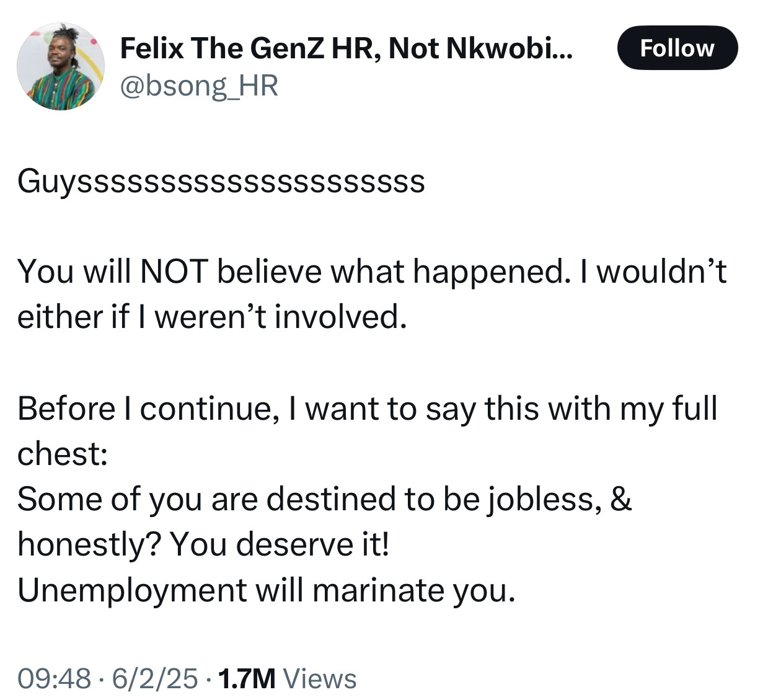The width and height of the screenshot is (768, 700).
Task: Open Felix's profile picture avatar
Action: (61, 66)
